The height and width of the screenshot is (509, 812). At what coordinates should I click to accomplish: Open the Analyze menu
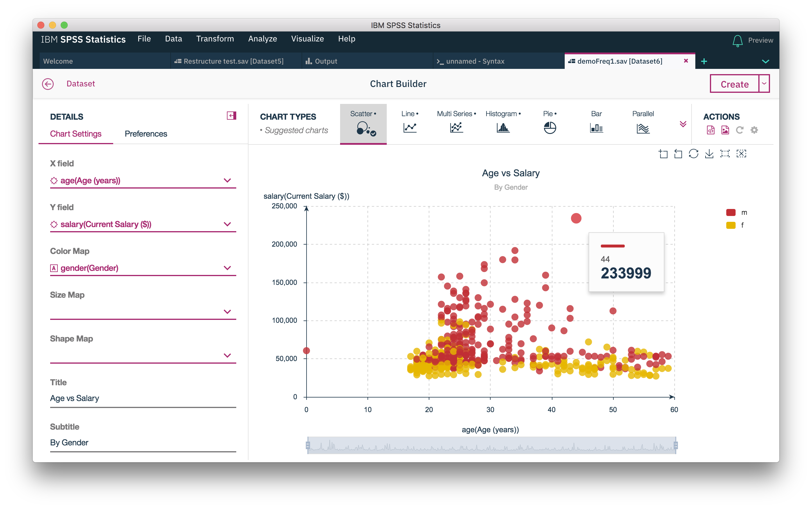(x=263, y=39)
